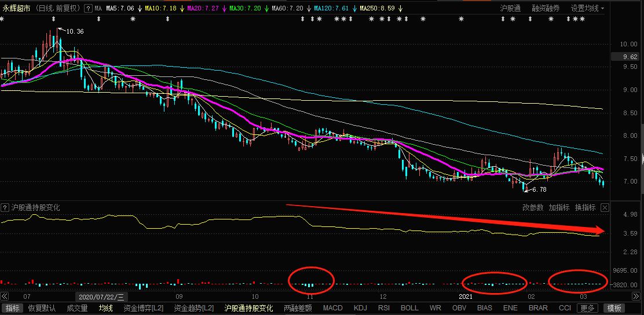Click the help icon next to MA label
This screenshot has height=315, width=644.
(x=88, y=9)
